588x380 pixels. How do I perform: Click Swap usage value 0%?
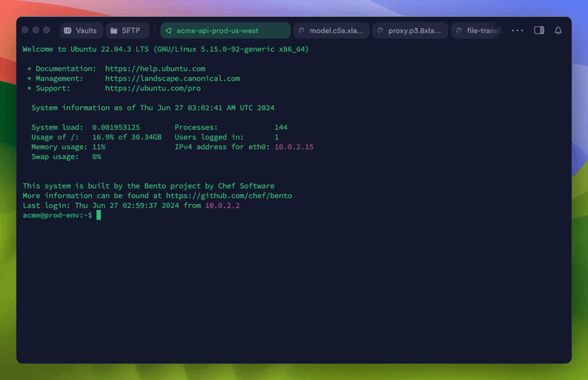click(96, 157)
